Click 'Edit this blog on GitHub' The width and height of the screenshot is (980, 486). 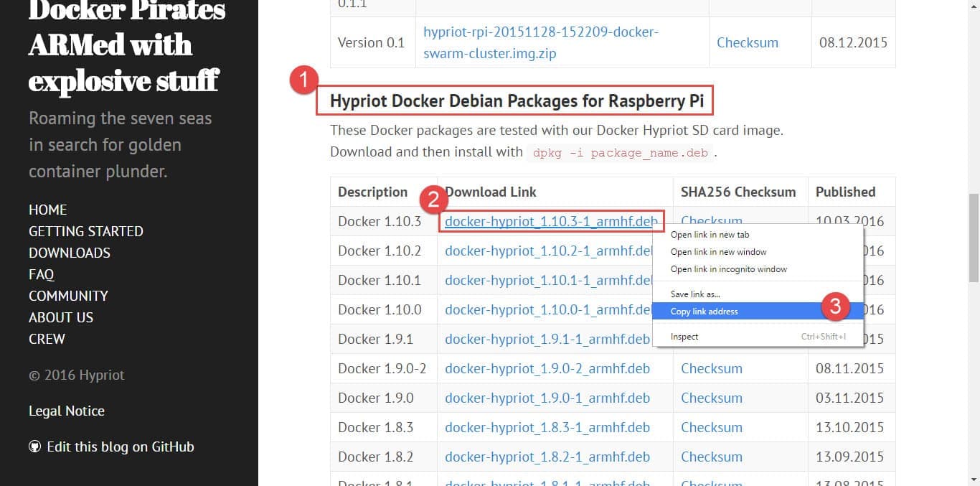[120, 447]
